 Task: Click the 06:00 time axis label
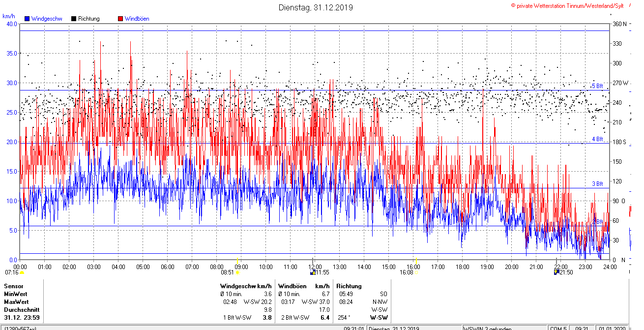167,267
